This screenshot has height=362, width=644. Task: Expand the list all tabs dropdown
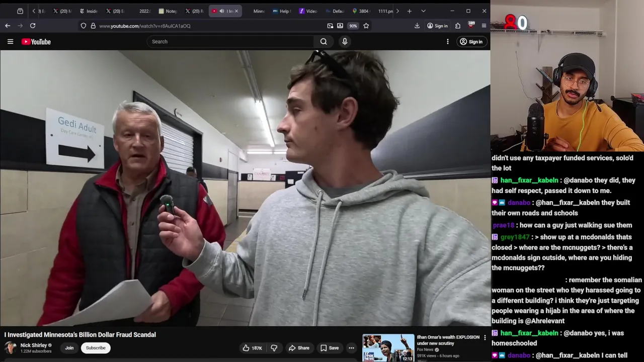423,11
